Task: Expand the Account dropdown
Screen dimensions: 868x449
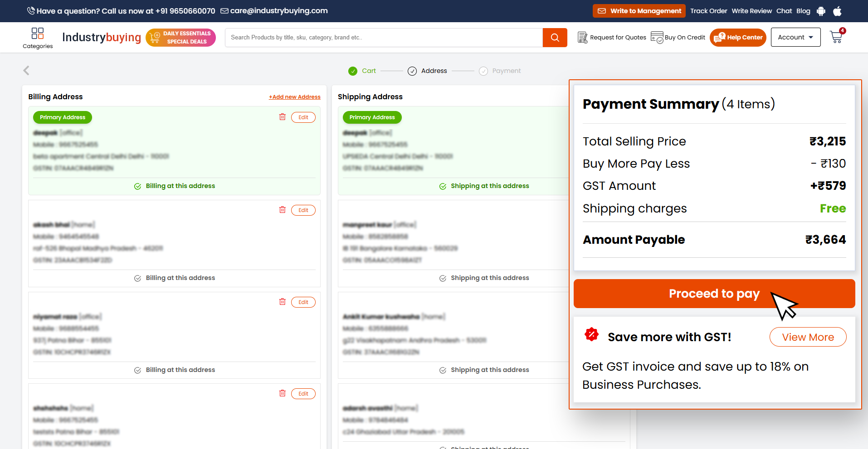Action: (795, 38)
